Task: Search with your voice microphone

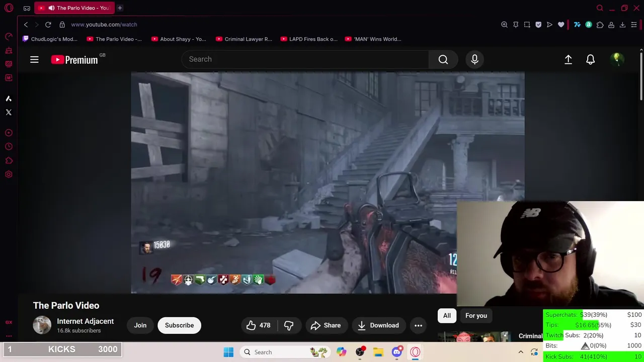Action: (474, 59)
